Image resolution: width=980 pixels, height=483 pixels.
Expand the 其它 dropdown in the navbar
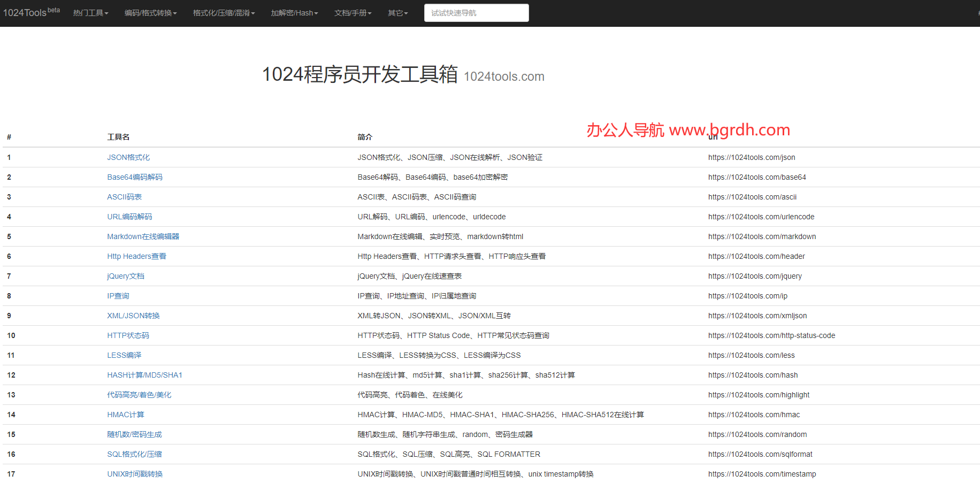pyautogui.click(x=397, y=13)
